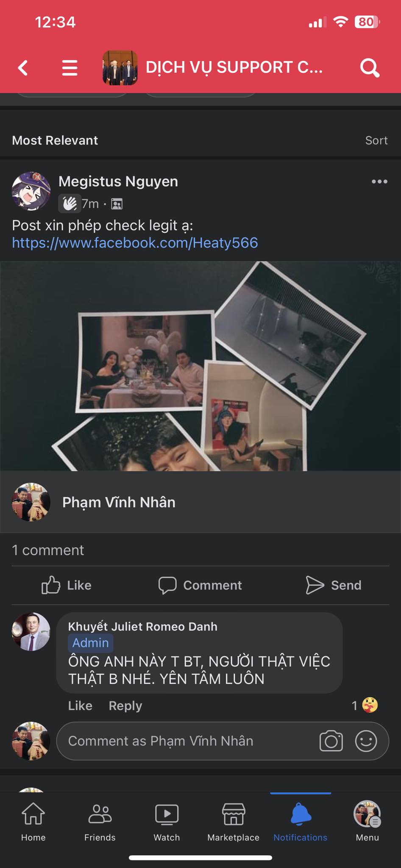The height and width of the screenshot is (868, 401).
Task: Open three-dot options on Megistus Nguyen's post
Action: coord(379,181)
